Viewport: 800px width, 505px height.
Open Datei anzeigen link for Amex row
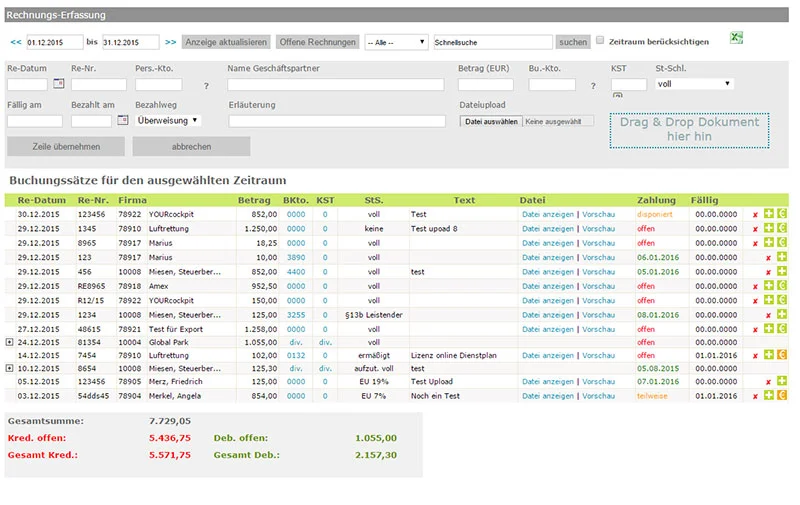pos(547,286)
